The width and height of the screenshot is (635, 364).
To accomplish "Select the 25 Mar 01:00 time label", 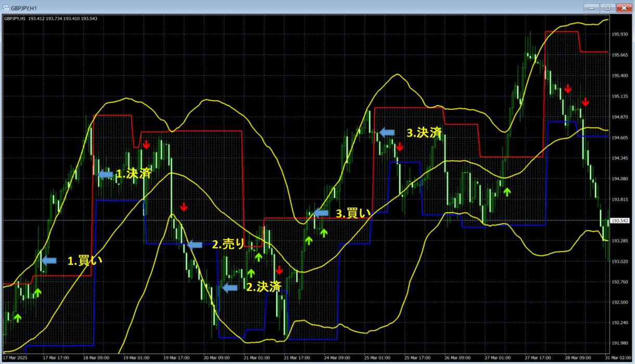I will point(377,358).
